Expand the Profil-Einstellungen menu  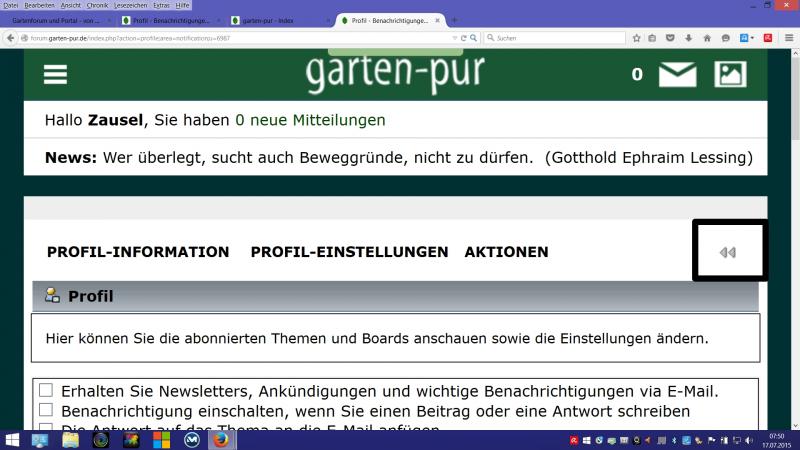click(x=349, y=252)
